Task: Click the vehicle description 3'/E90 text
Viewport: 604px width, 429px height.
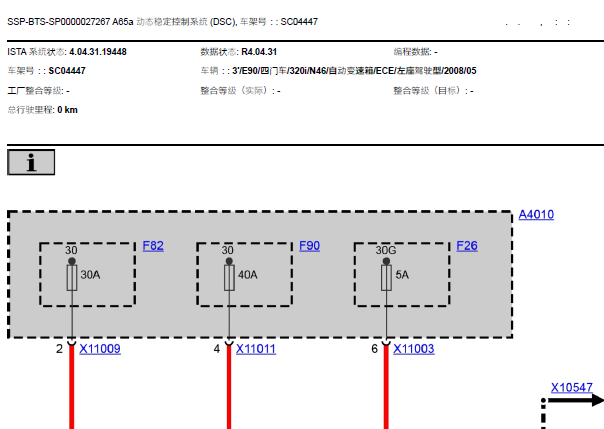Action: click(354, 71)
